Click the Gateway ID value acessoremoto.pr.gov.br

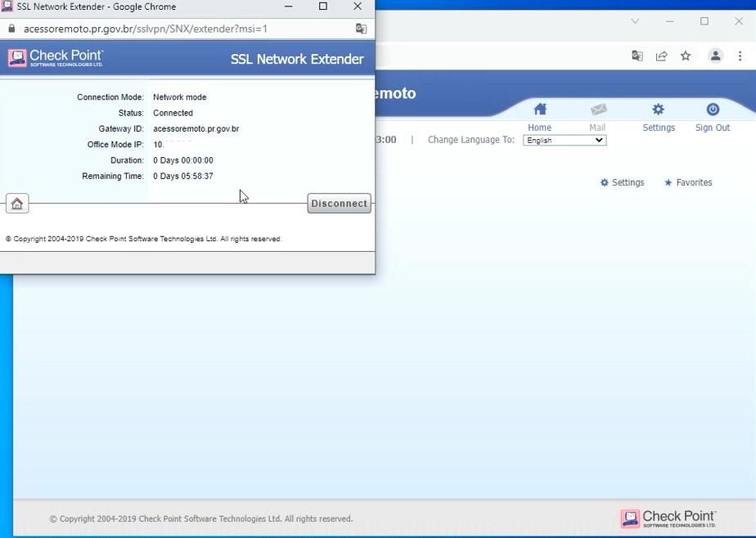coord(196,128)
